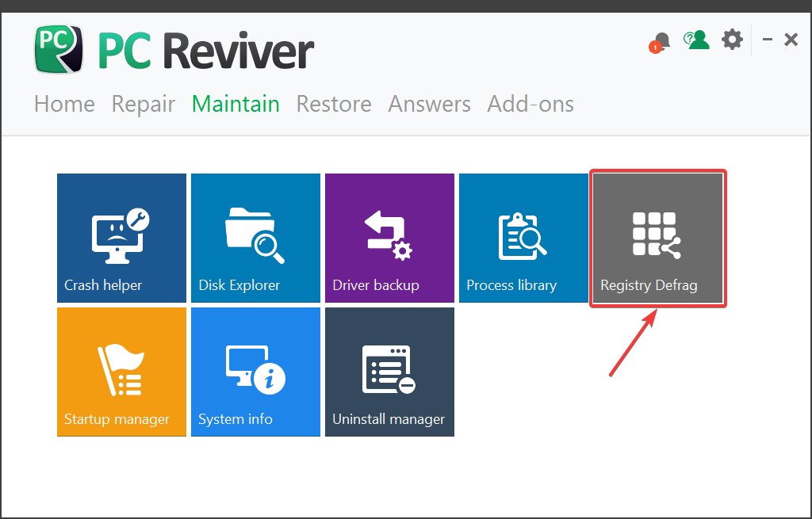Browse the Add-ons section
This screenshot has width=812, height=519.
click(530, 104)
